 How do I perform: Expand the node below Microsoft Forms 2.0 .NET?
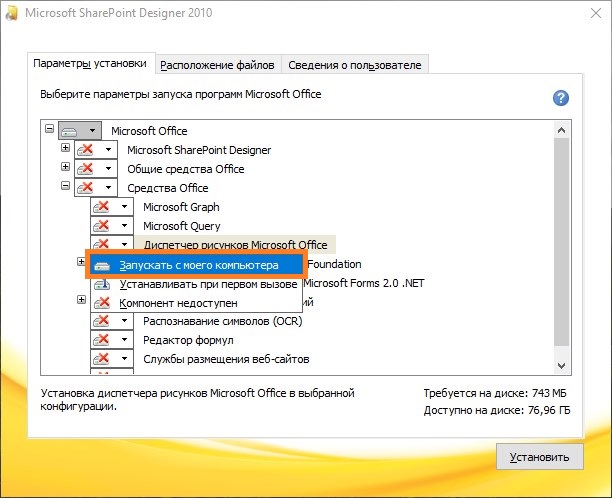coord(81,300)
